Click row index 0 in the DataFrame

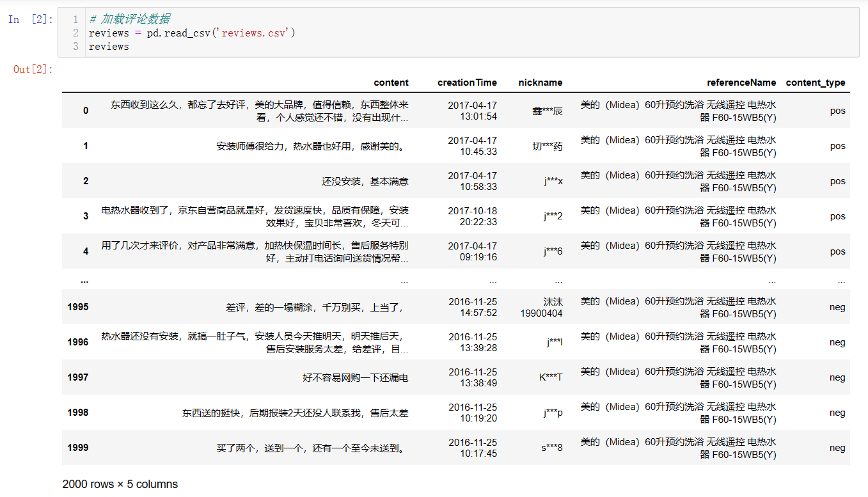pos(86,110)
